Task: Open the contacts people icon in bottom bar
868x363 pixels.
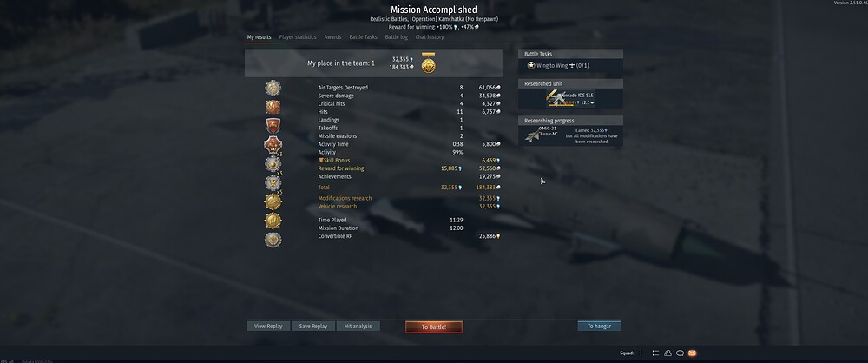Action: pyautogui.click(x=667, y=353)
